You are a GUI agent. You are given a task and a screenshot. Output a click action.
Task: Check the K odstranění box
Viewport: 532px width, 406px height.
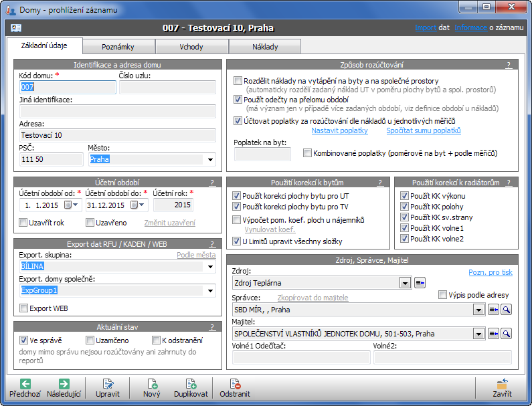[156, 340]
